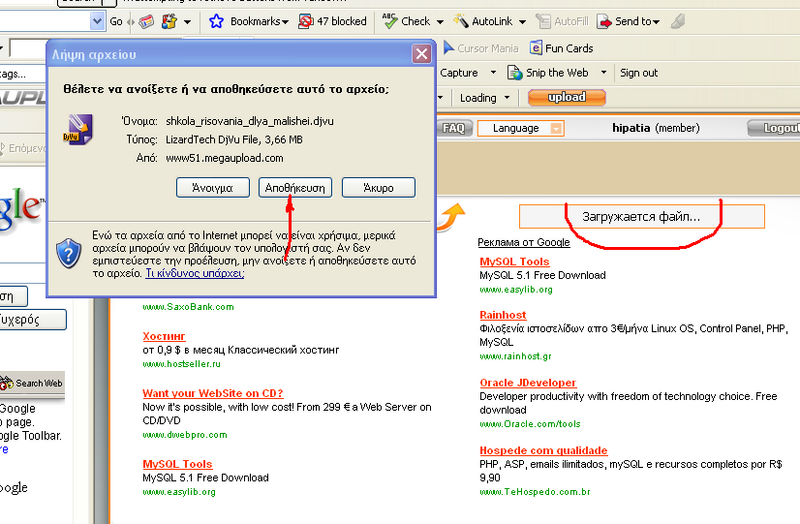800x524 pixels.
Task: Click Sign out in the toolbar
Action: [639, 73]
